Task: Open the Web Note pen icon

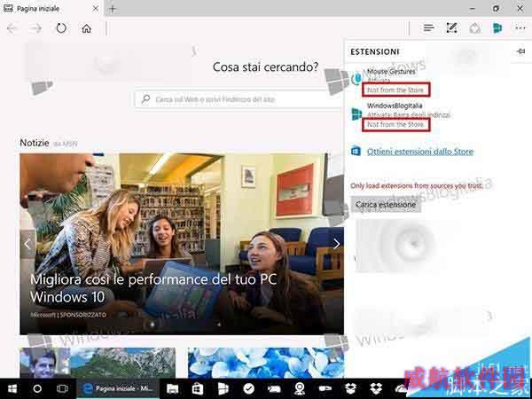Action: coord(451,28)
